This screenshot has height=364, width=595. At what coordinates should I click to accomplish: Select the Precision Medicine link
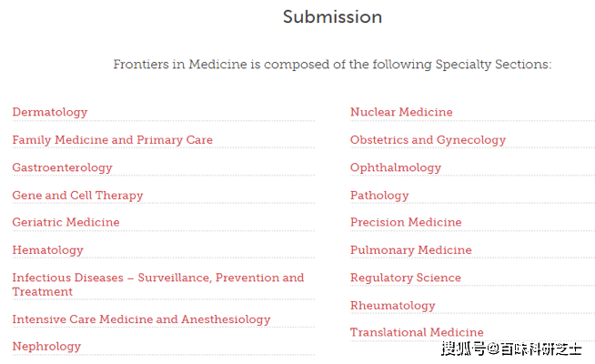[x=406, y=222]
